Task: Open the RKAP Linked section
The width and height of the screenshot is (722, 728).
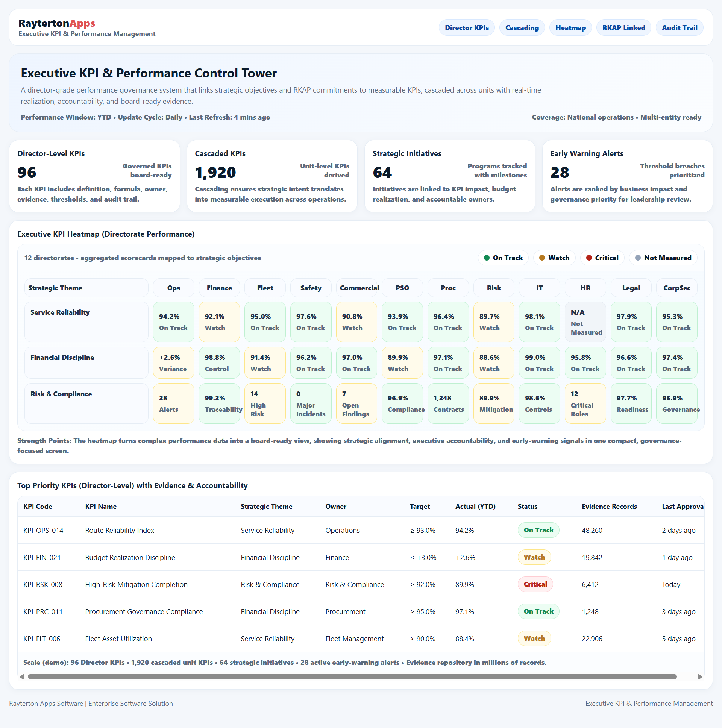Action: [623, 28]
